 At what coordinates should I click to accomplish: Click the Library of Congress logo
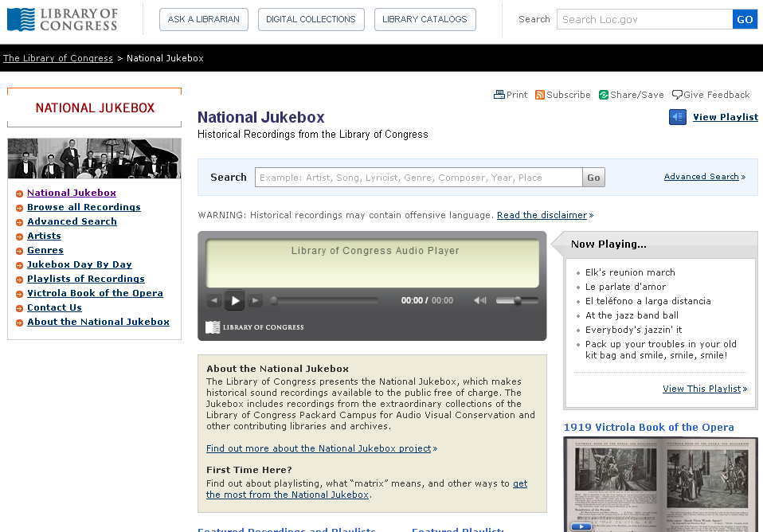click(x=62, y=19)
